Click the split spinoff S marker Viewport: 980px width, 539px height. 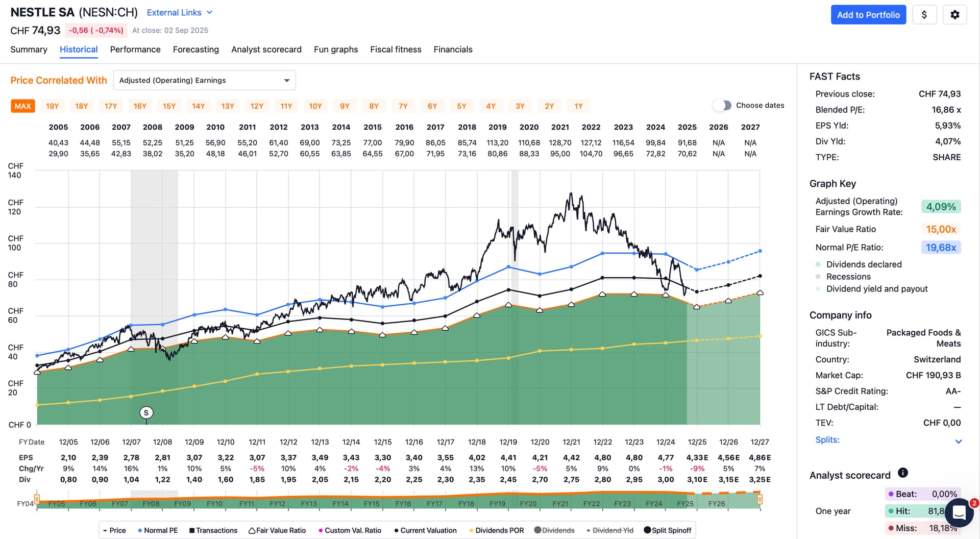(146, 413)
